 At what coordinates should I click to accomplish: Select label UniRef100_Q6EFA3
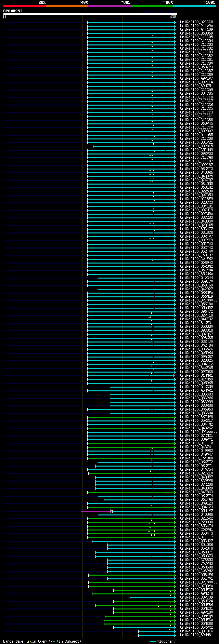click(x=196, y=499)
